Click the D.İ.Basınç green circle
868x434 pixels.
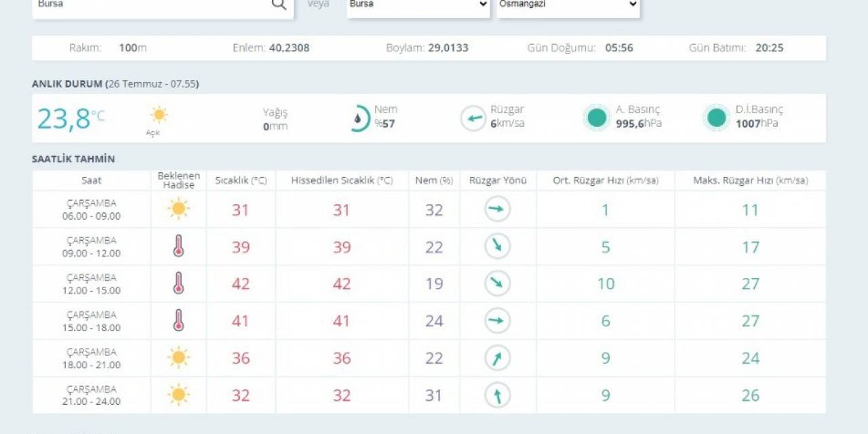(x=717, y=118)
